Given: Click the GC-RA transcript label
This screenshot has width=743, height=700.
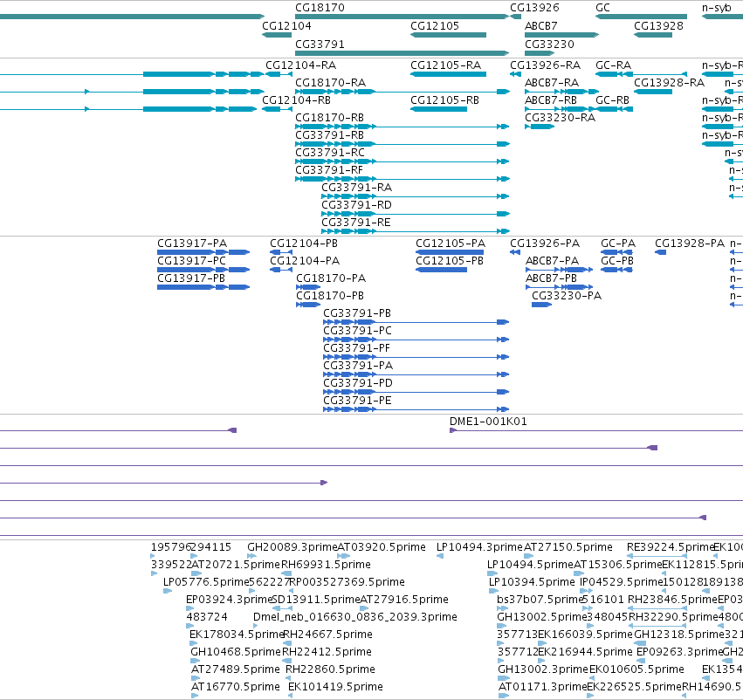Looking at the screenshot, I should [614, 65].
